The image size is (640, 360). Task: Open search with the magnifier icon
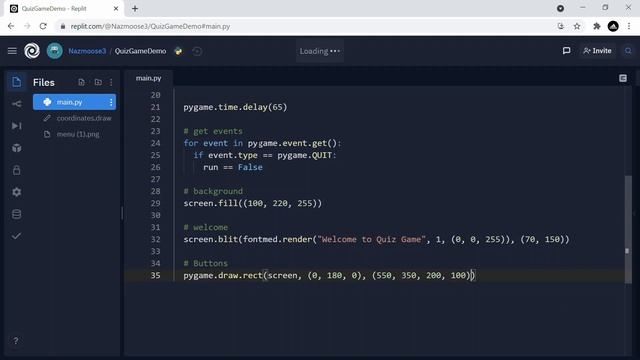pyautogui.click(x=628, y=51)
